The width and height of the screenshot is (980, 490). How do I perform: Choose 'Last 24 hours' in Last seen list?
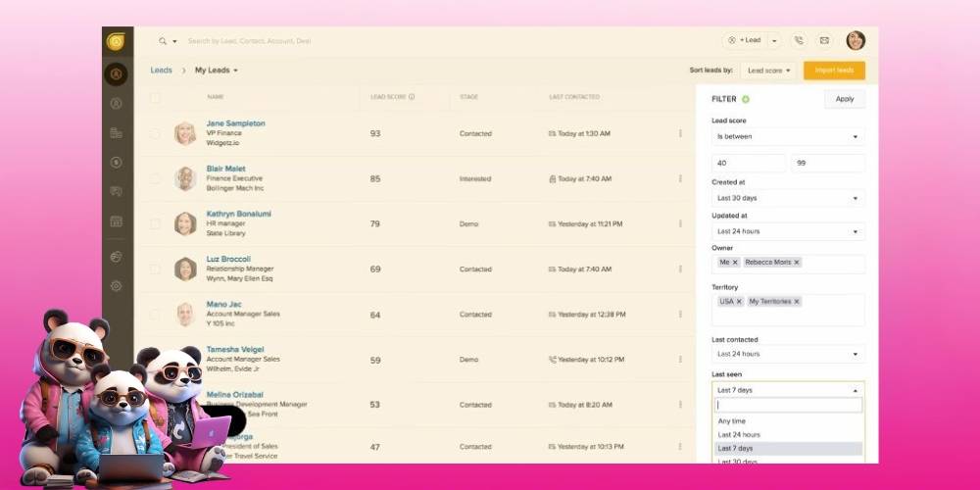coord(788,435)
